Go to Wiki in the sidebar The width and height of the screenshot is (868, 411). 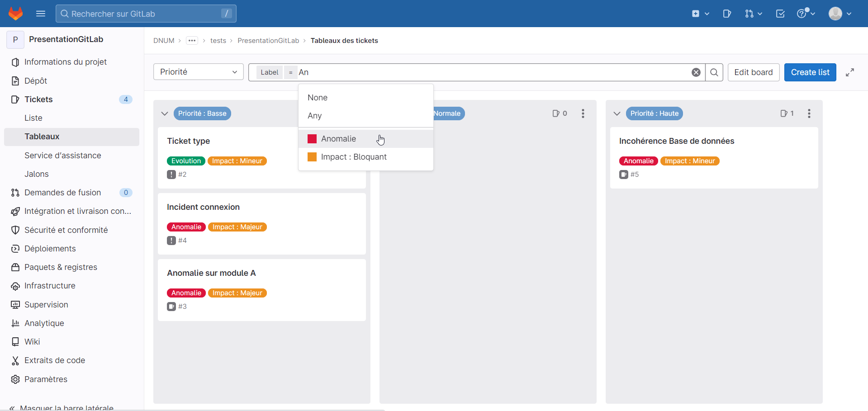tap(32, 342)
